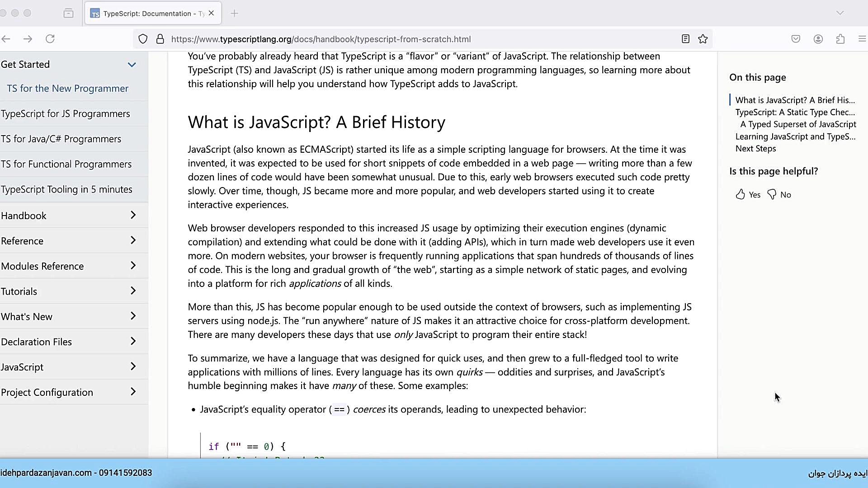Open TS for Functional Programmers

click(66, 164)
